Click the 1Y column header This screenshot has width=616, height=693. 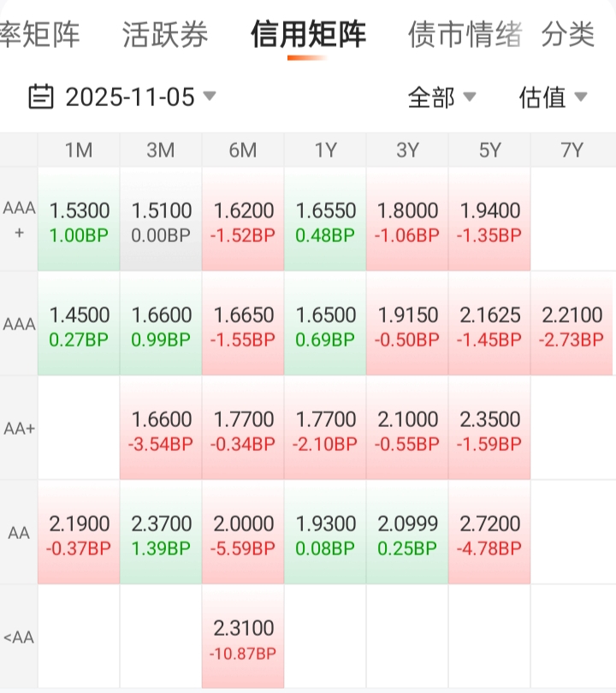click(325, 151)
